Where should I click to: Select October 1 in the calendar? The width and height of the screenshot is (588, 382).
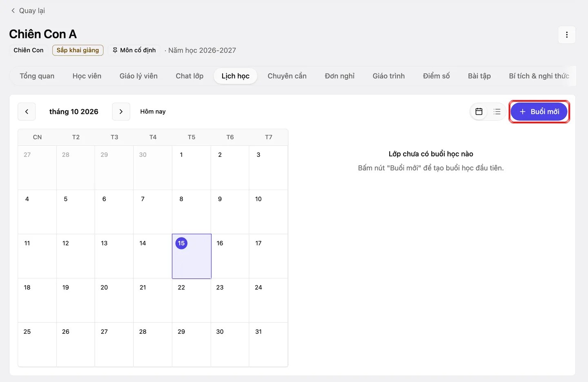[192, 168]
